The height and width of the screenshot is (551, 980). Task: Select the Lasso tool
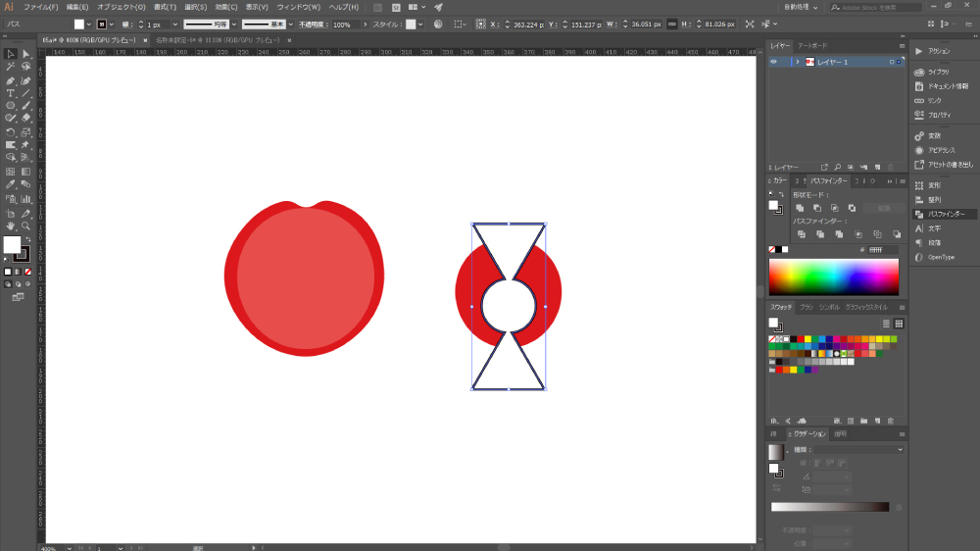[x=25, y=67]
